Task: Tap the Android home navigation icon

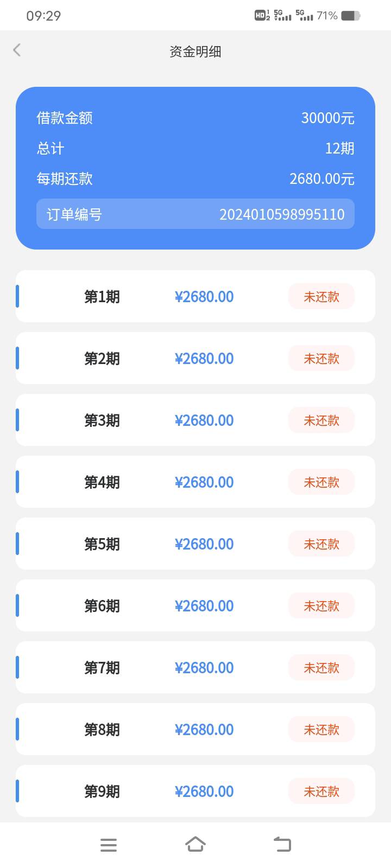Action: pos(195,844)
